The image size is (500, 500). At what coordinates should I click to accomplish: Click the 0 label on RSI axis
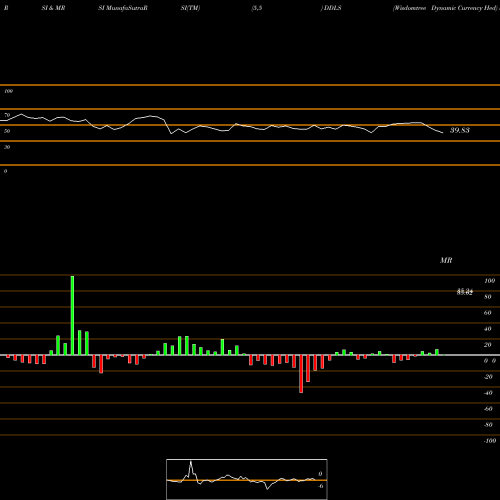(x=5, y=171)
